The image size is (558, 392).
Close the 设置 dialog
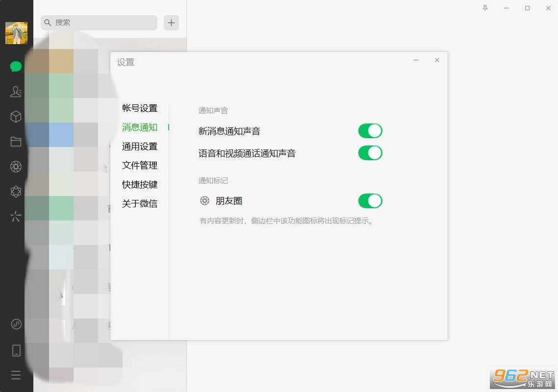(x=437, y=60)
